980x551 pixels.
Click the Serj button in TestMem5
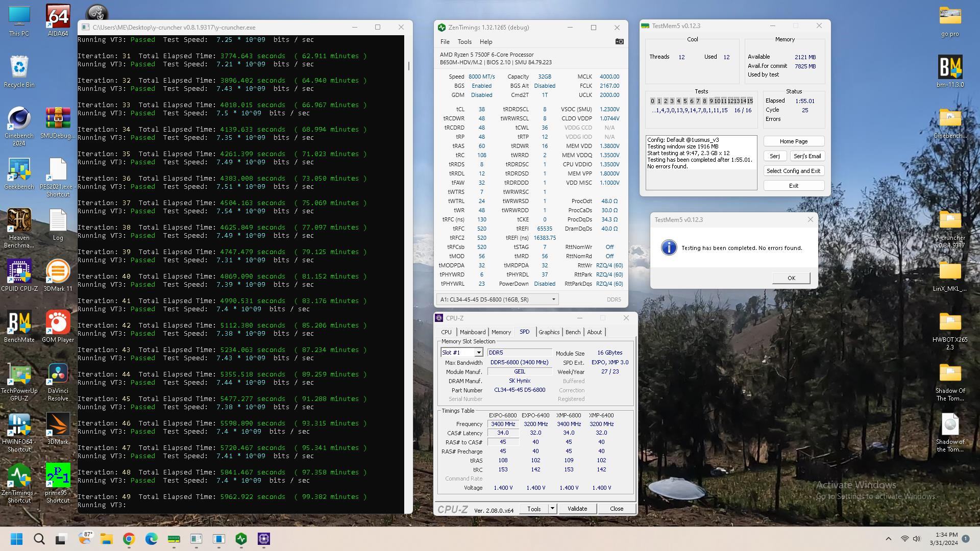click(x=775, y=156)
